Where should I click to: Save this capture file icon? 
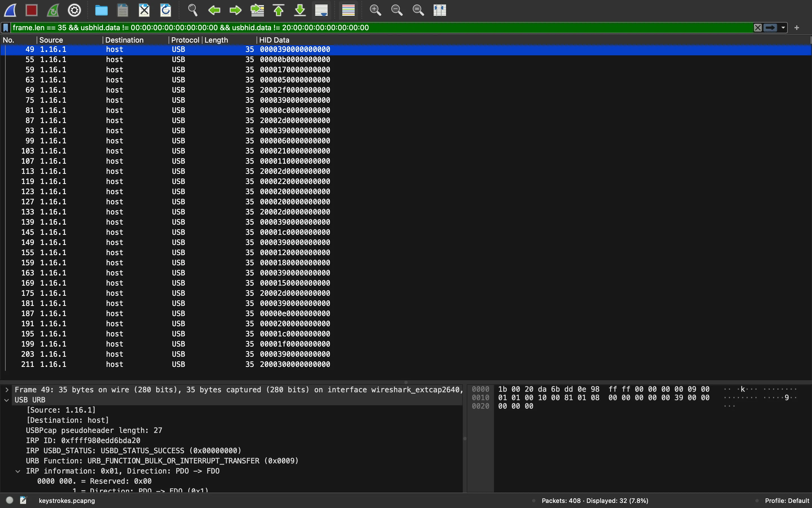click(123, 10)
